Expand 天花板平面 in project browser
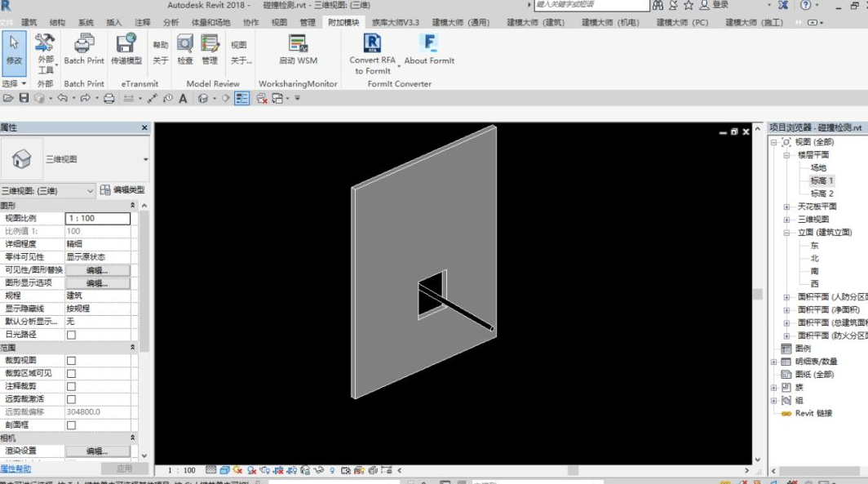Image resolution: width=868 pixels, height=484 pixels. [786, 206]
